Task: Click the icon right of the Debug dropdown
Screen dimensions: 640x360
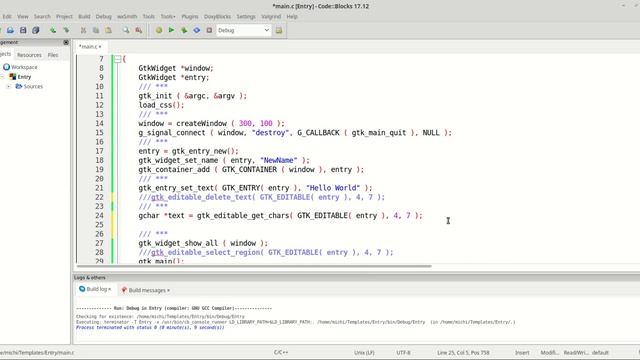Action: coord(279,30)
